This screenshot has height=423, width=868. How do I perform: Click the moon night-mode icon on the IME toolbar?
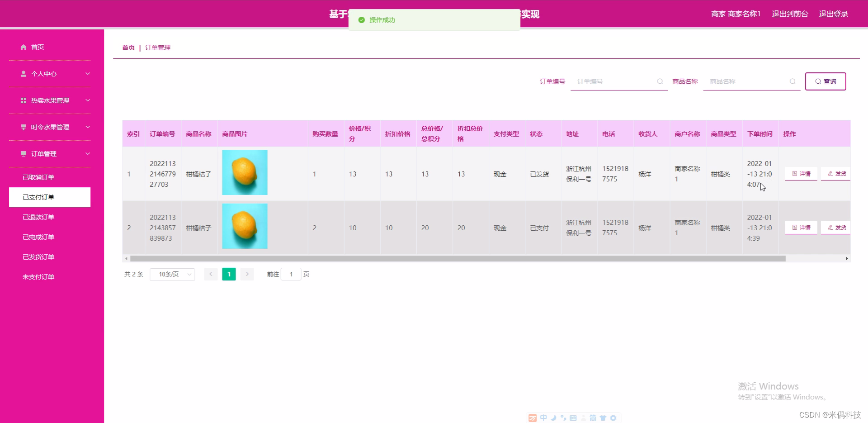tap(553, 418)
